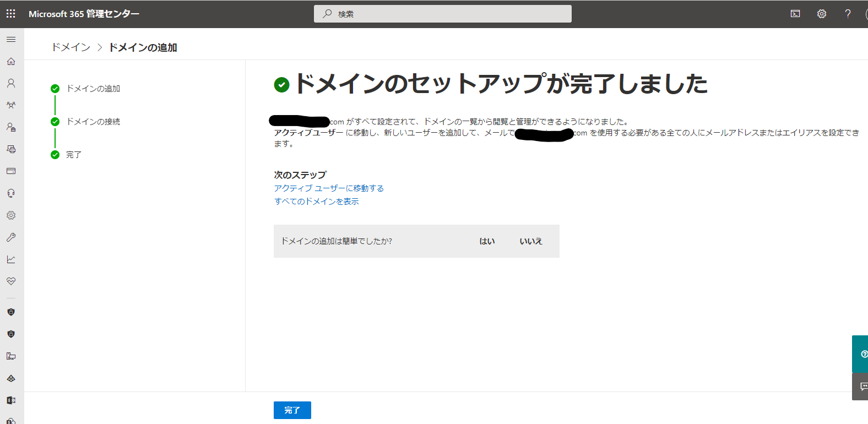Open Azure Active Directory diamond icon
The height and width of the screenshot is (424, 868).
tap(11, 378)
